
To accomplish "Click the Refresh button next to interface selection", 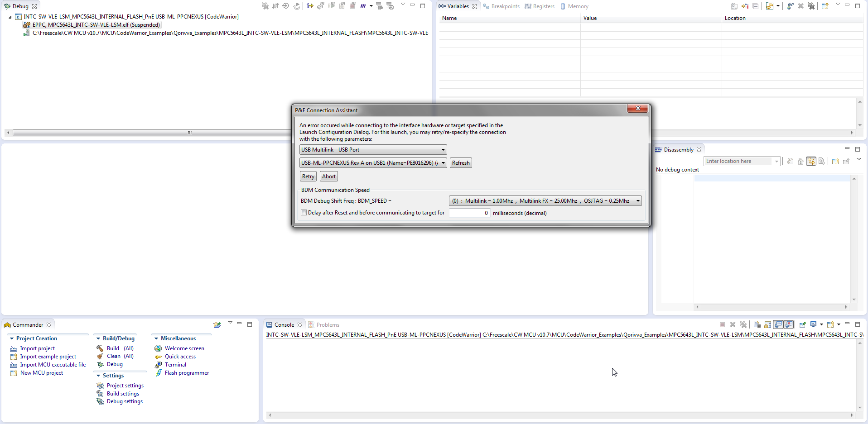I will (x=460, y=162).
